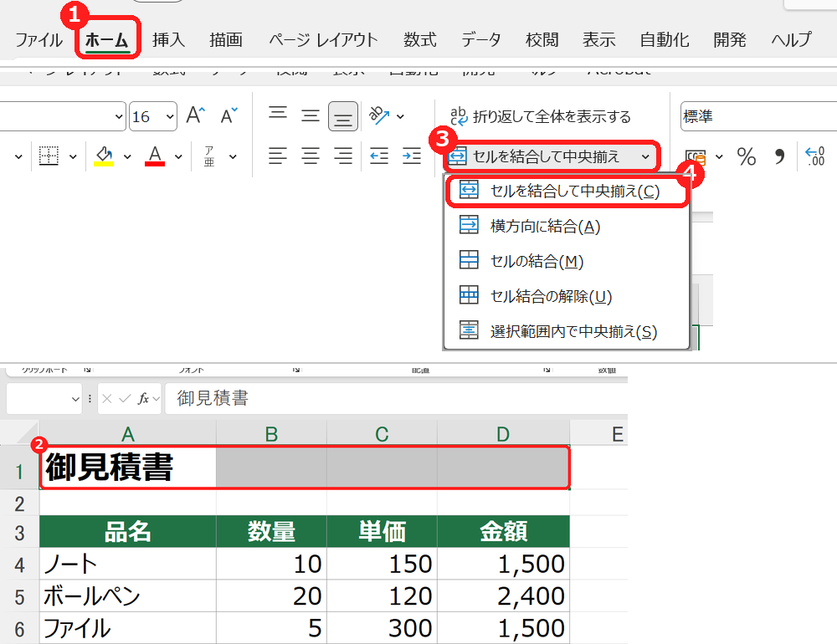This screenshot has height=644, width=837.
Task: Open the ページ レイアウト tab
Action: (323, 40)
